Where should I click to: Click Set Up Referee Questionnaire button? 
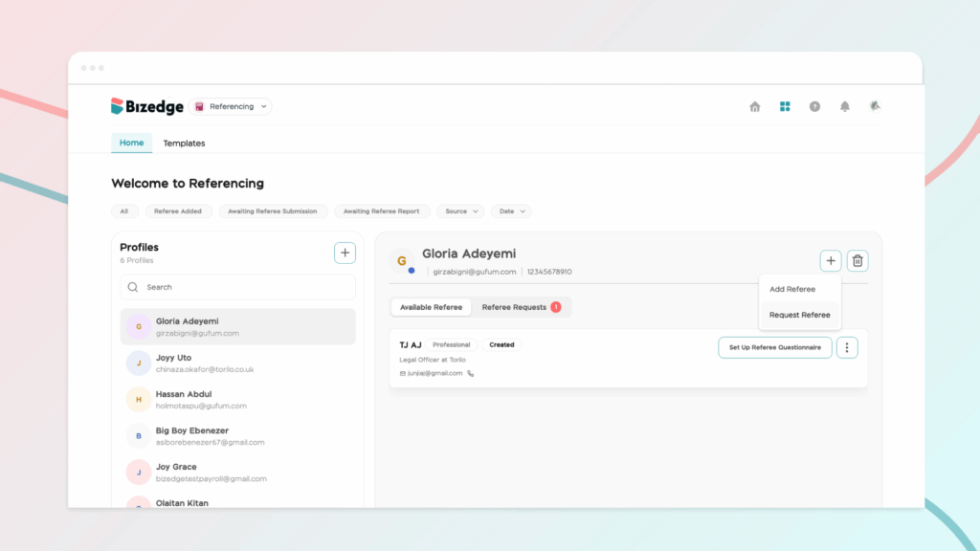click(x=775, y=347)
